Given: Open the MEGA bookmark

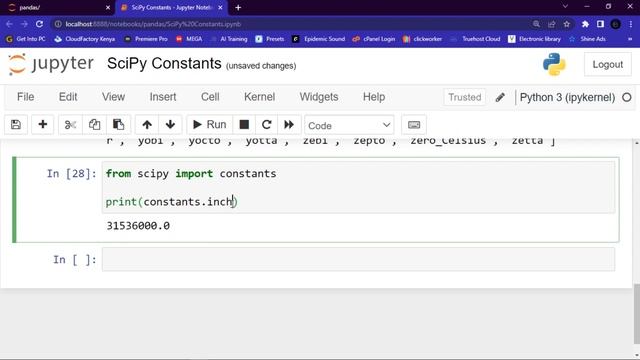Looking at the screenshot, I should coord(189,39).
